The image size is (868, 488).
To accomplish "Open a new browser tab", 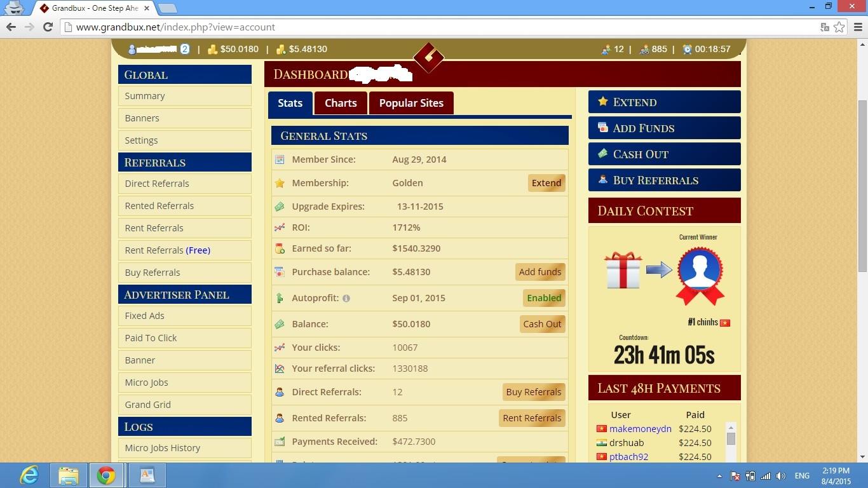I will pyautogui.click(x=167, y=8).
